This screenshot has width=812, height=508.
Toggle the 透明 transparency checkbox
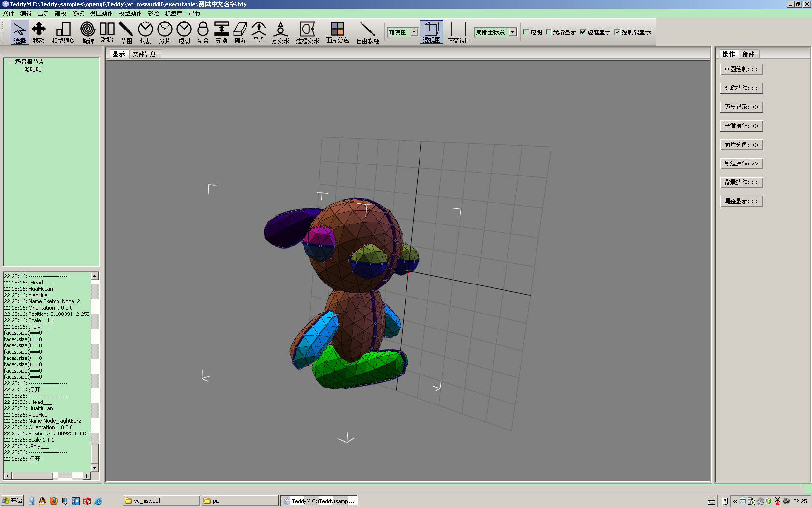(526, 32)
